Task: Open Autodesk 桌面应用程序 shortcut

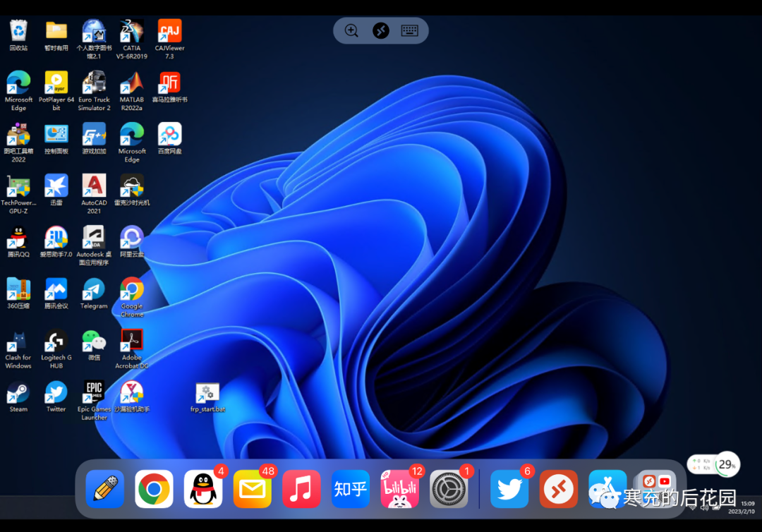Action: (94, 246)
